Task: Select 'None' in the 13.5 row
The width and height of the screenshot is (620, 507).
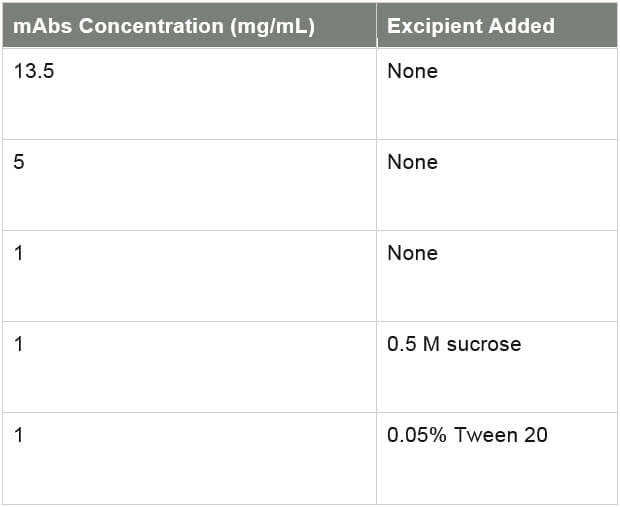Action: 412,72
